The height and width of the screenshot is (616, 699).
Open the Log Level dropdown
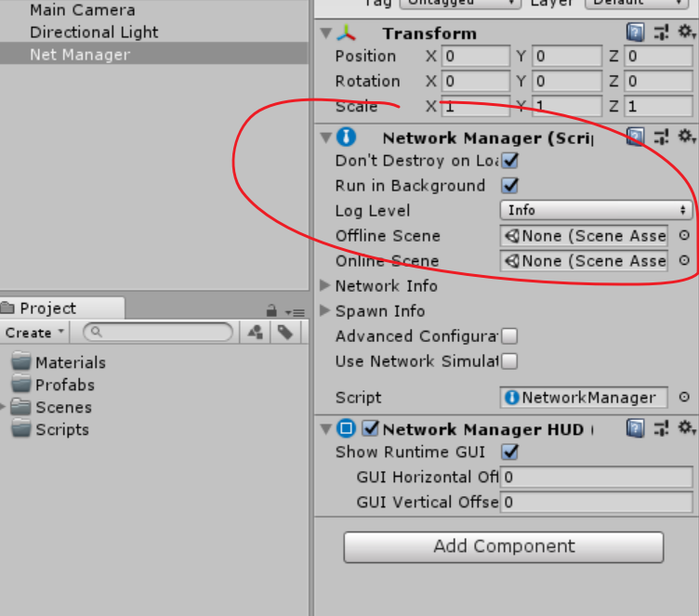click(596, 210)
